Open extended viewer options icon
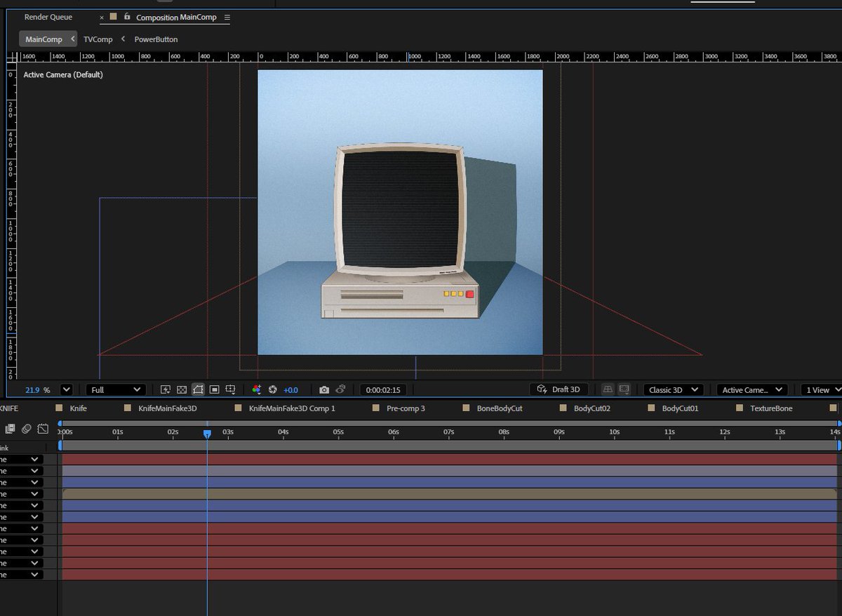The height and width of the screenshot is (616, 842). pyautogui.click(x=624, y=389)
